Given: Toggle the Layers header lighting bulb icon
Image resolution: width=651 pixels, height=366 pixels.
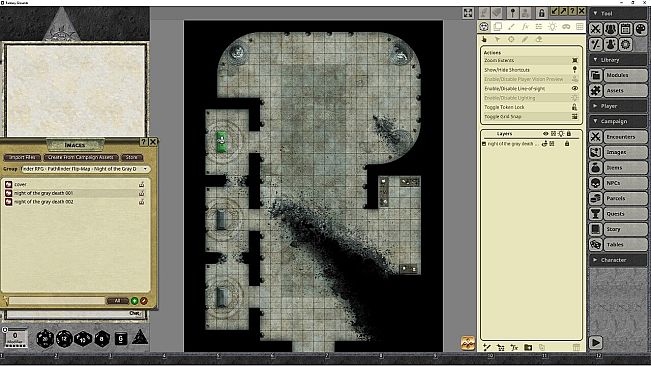Looking at the screenshot, I should (x=561, y=134).
